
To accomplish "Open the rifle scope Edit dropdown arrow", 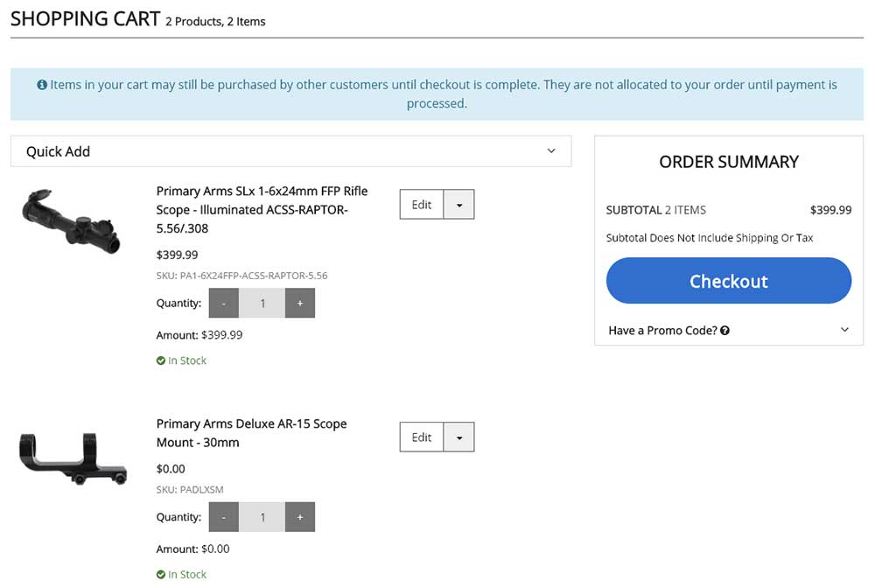I will pos(459,205).
